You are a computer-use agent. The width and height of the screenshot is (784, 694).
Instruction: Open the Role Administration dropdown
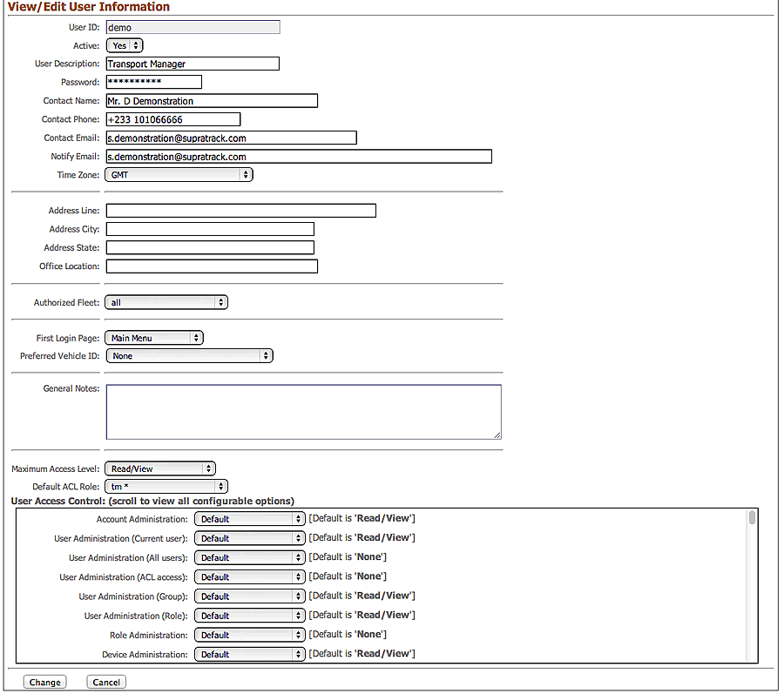click(x=249, y=635)
